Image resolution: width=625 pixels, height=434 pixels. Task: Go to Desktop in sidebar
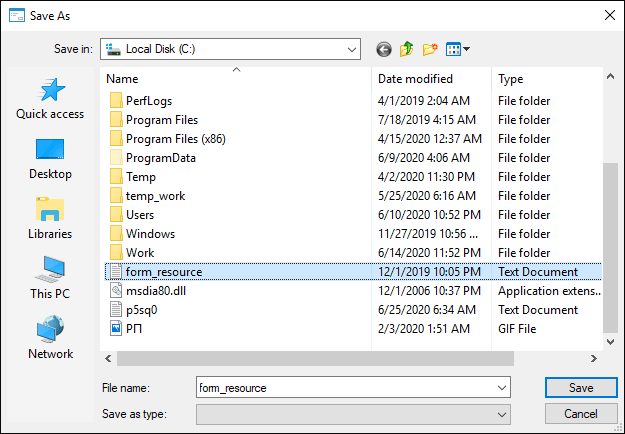(50, 160)
